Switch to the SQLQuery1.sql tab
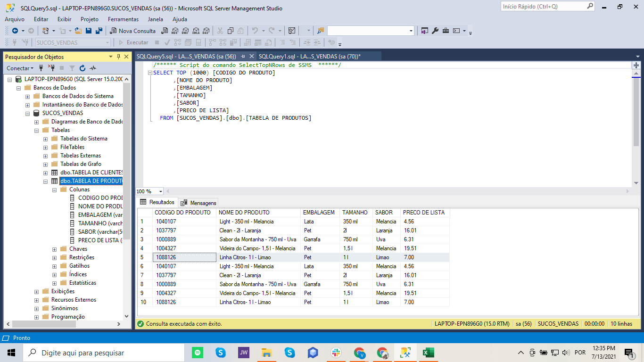This screenshot has width=644, height=362. [x=310, y=56]
